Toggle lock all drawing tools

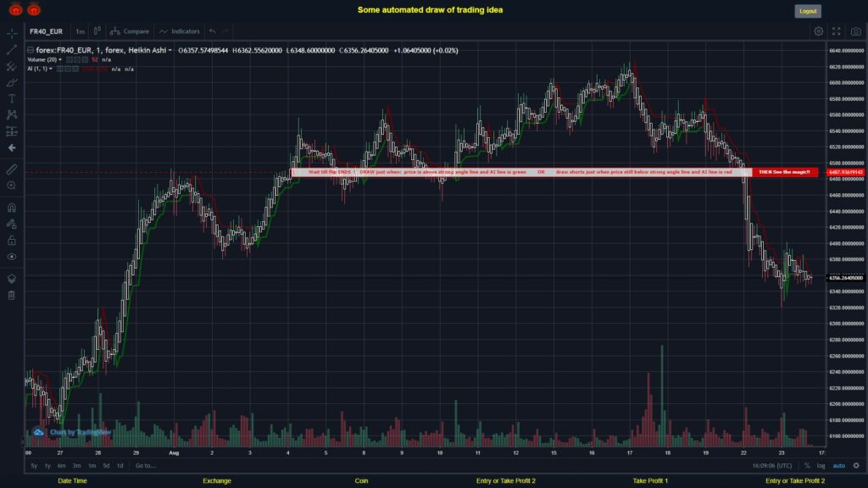12,240
